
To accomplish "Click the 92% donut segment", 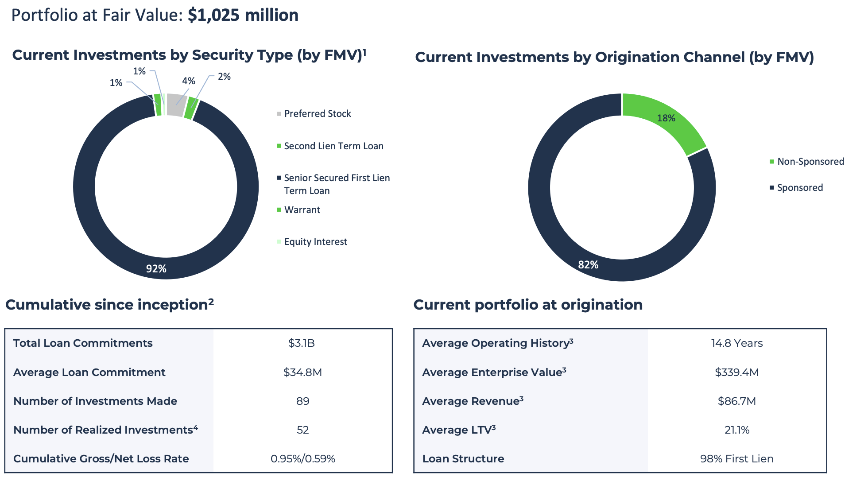I will (157, 268).
